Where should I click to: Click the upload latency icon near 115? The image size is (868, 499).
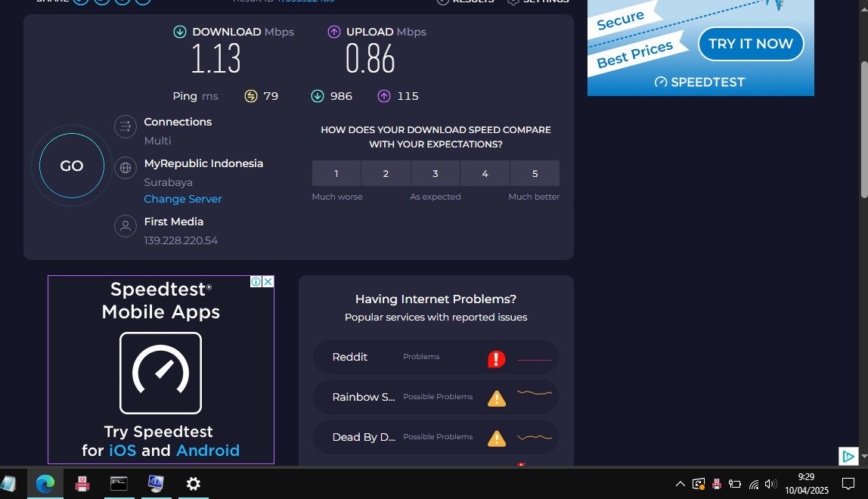click(384, 96)
